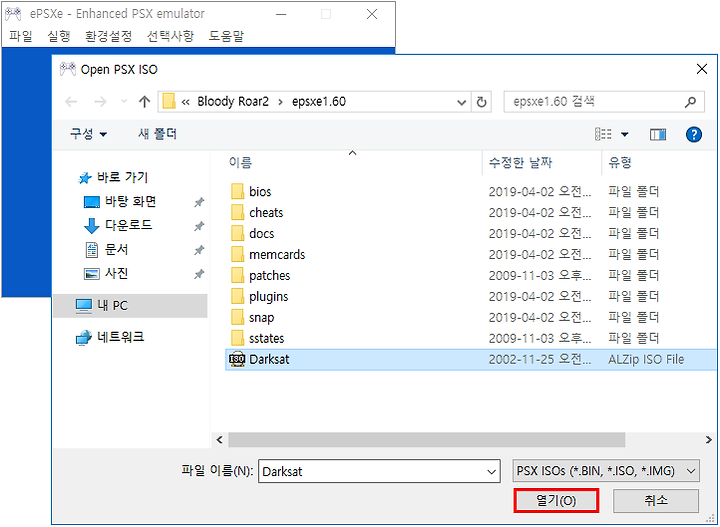Viewport: 720px width, 527px height.
Task: Open the 파일 menu in ePSXe window
Action: pyautogui.click(x=21, y=36)
